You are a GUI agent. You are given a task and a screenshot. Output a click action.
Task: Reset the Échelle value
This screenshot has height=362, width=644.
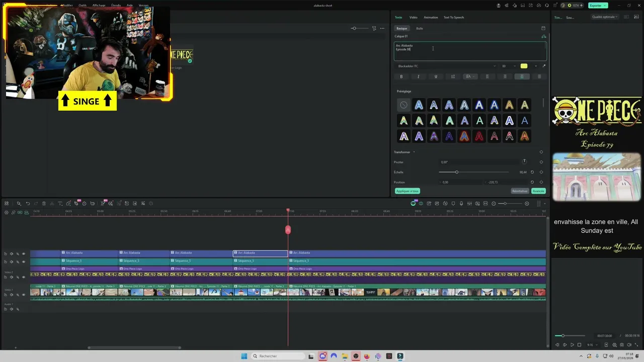[x=532, y=172]
